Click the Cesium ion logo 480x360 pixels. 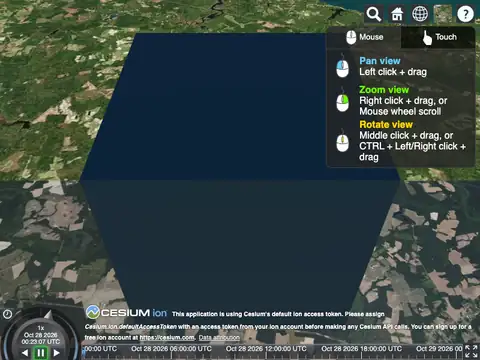126,313
